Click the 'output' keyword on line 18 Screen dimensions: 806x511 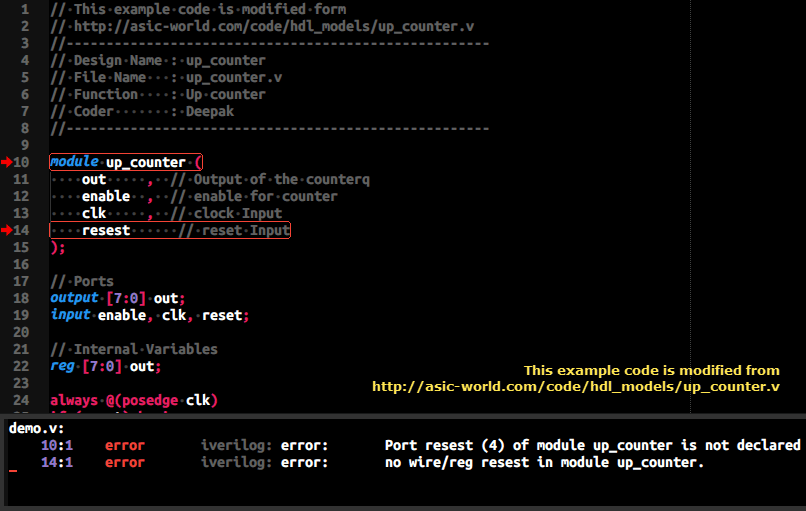75,298
